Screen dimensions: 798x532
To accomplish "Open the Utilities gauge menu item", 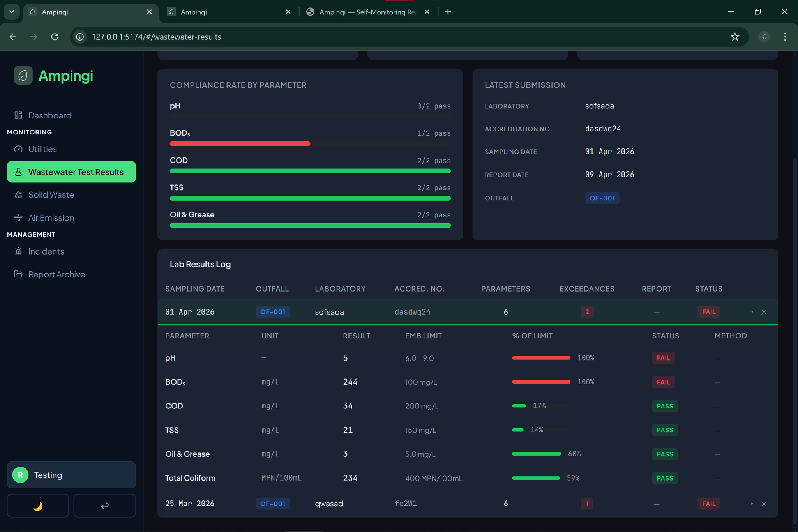I will pyautogui.click(x=42, y=149).
